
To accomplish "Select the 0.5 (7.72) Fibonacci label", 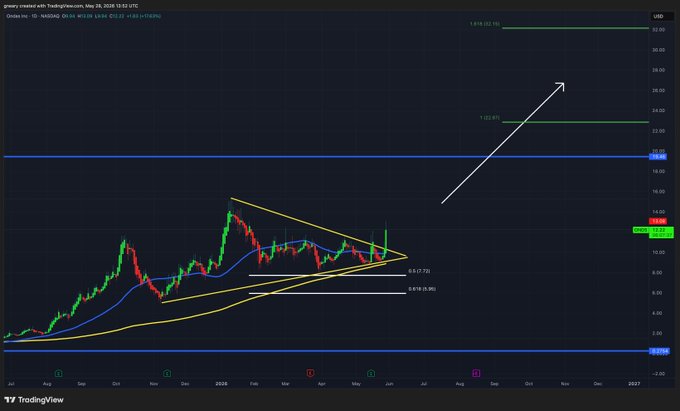I will 419,271.
